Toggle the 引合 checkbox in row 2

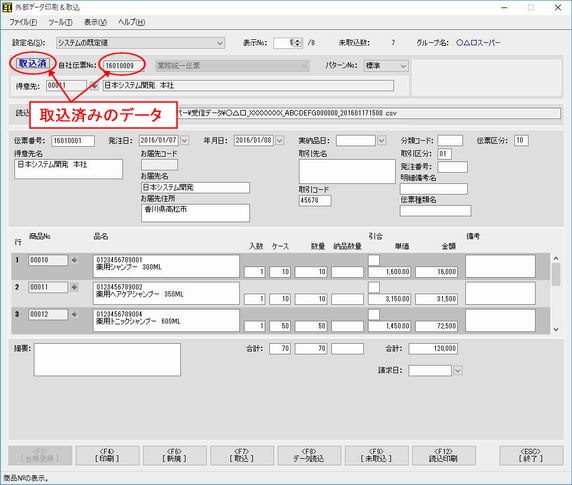[x=374, y=287]
